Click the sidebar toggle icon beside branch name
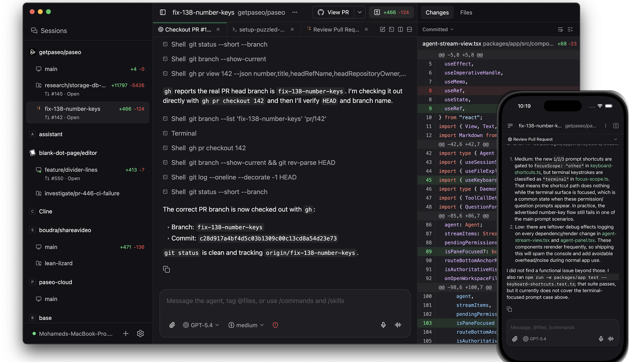Screen dimensions: 644x362 coord(163,12)
